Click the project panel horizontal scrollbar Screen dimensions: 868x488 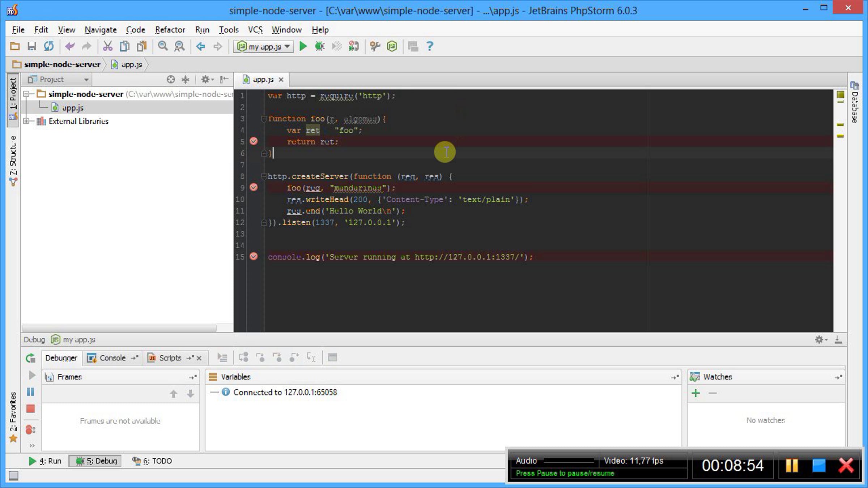click(x=119, y=328)
